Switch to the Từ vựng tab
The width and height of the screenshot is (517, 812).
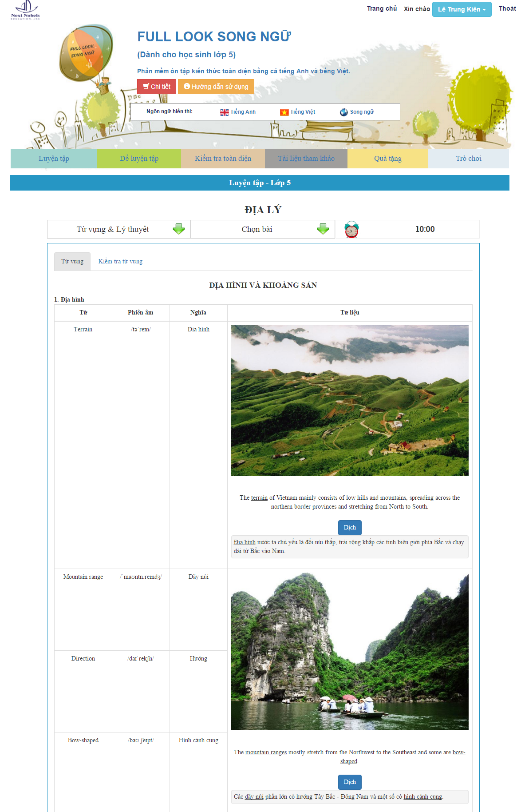(x=72, y=262)
